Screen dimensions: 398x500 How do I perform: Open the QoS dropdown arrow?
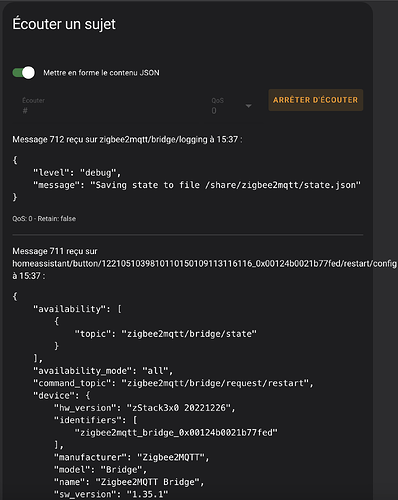[x=248, y=106]
